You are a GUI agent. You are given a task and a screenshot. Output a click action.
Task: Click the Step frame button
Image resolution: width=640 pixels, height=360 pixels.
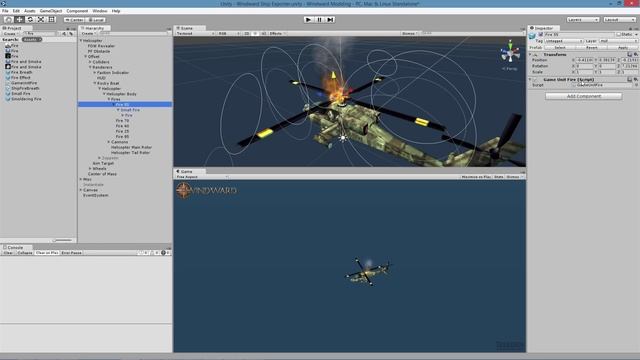point(330,20)
